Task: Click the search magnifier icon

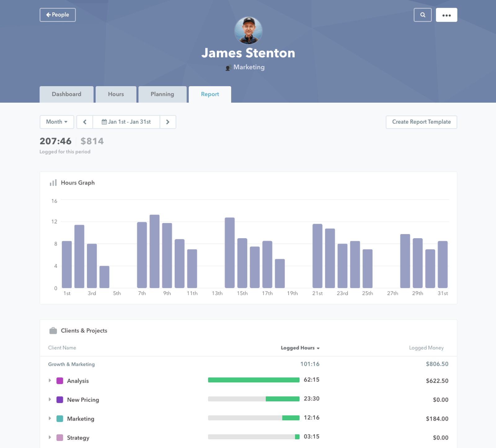Action: [x=423, y=15]
